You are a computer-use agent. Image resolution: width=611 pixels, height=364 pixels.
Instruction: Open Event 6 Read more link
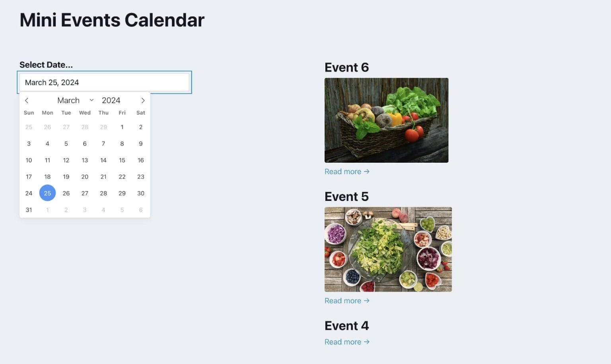346,171
